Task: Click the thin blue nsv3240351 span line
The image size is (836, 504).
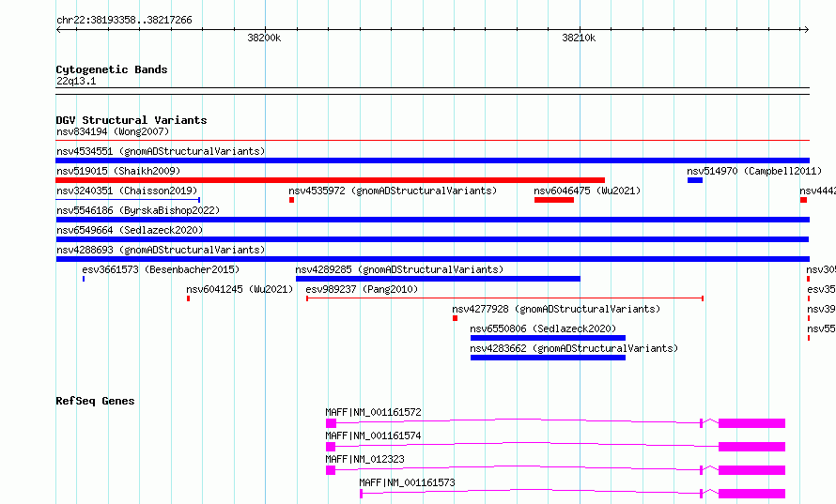Action: (x=128, y=200)
